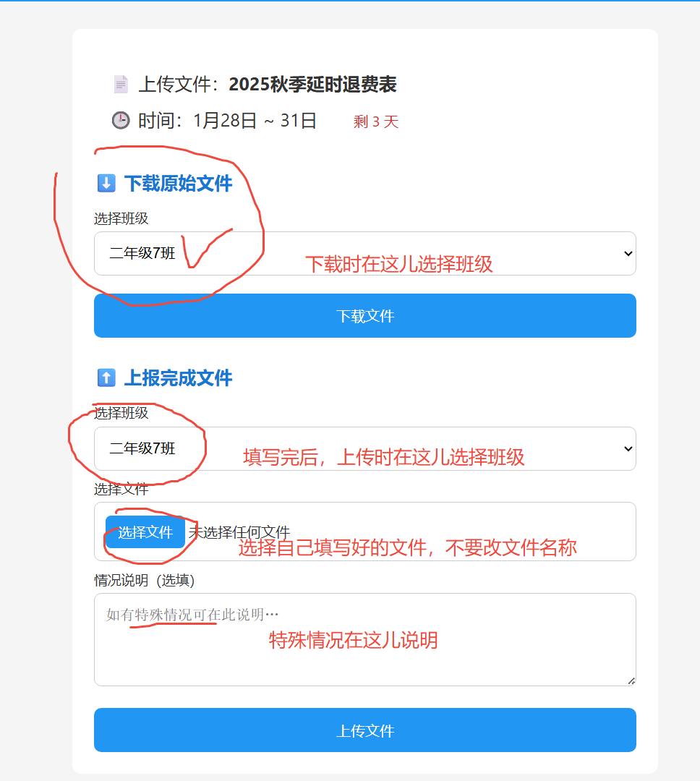Screen dimensions: 700x781
Task: Click the chevron of the download class selector
Action: pos(628,254)
